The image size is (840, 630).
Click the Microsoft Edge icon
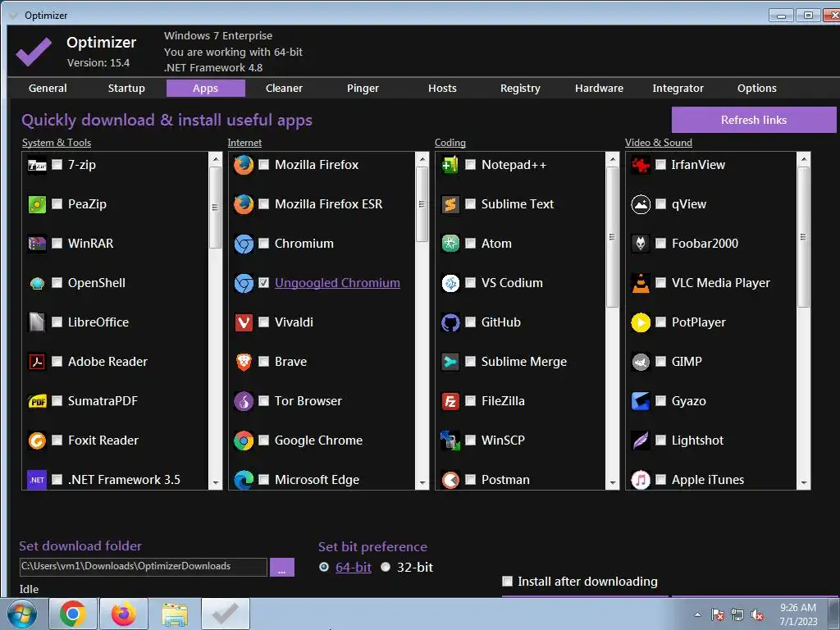[x=244, y=480]
